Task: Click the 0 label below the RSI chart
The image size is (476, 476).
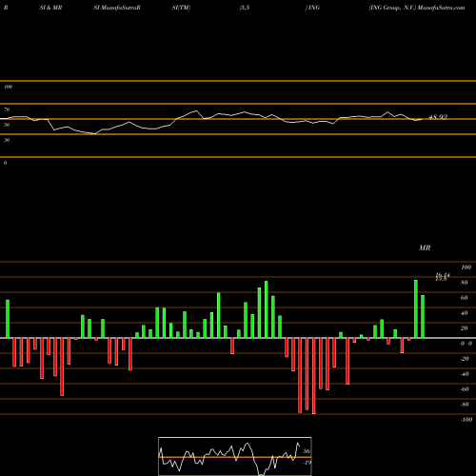Action: (5, 163)
